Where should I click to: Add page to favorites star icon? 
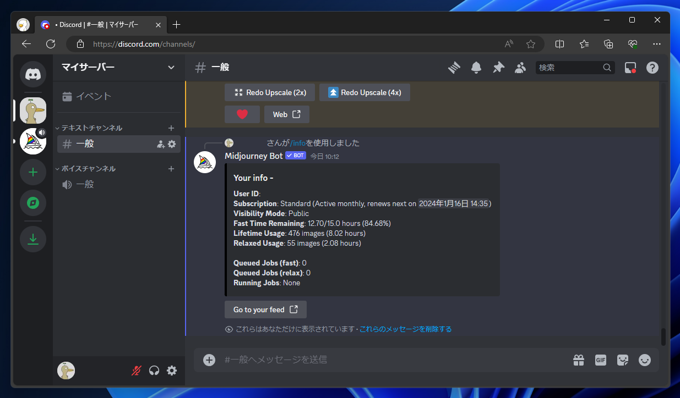530,44
